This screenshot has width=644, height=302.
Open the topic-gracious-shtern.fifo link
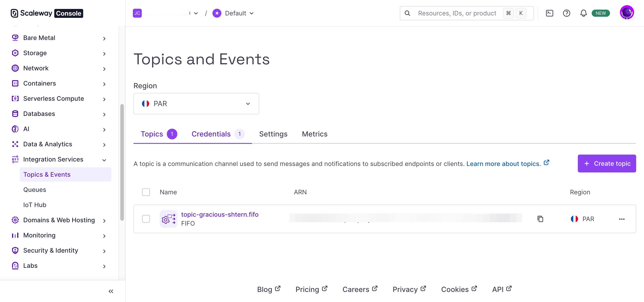pos(220,214)
